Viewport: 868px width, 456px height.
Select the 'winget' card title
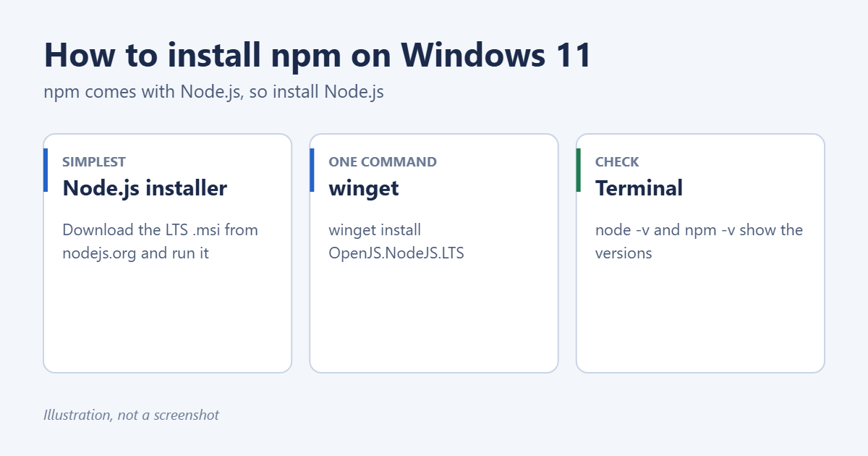click(x=364, y=188)
